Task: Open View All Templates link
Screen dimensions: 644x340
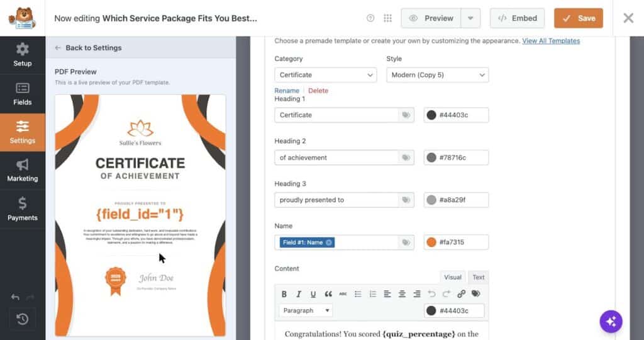Action: [551, 41]
